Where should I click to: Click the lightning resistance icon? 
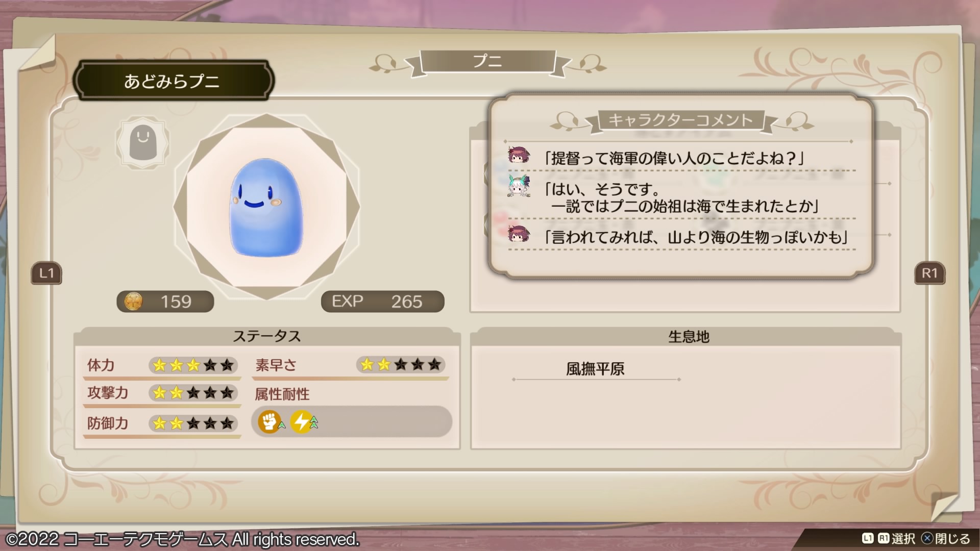click(x=302, y=422)
